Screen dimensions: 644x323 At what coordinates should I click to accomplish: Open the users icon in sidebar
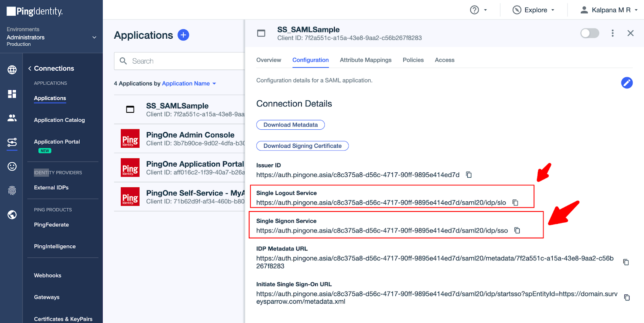pos(12,118)
